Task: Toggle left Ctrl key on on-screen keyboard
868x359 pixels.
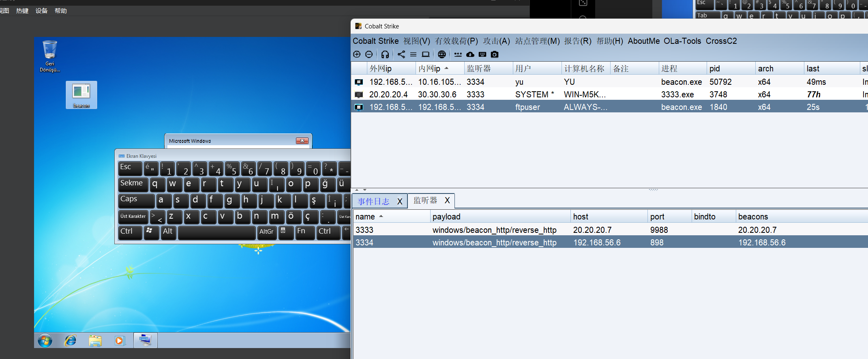Action: tap(130, 232)
